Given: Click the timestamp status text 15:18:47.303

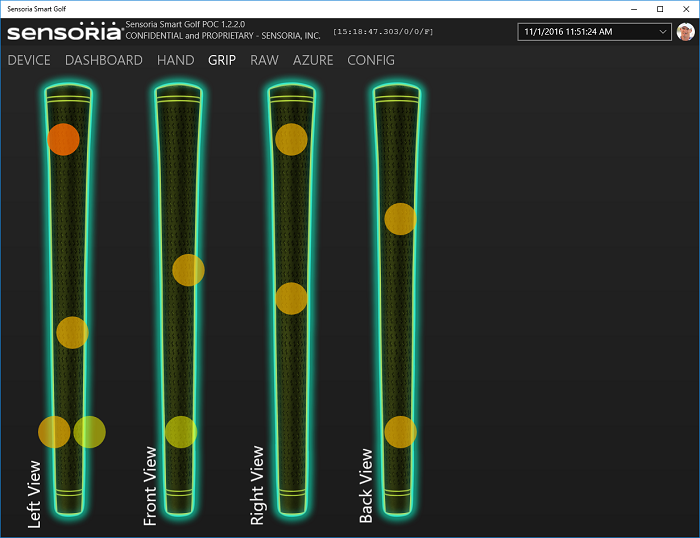Looking at the screenshot, I should point(383,32).
